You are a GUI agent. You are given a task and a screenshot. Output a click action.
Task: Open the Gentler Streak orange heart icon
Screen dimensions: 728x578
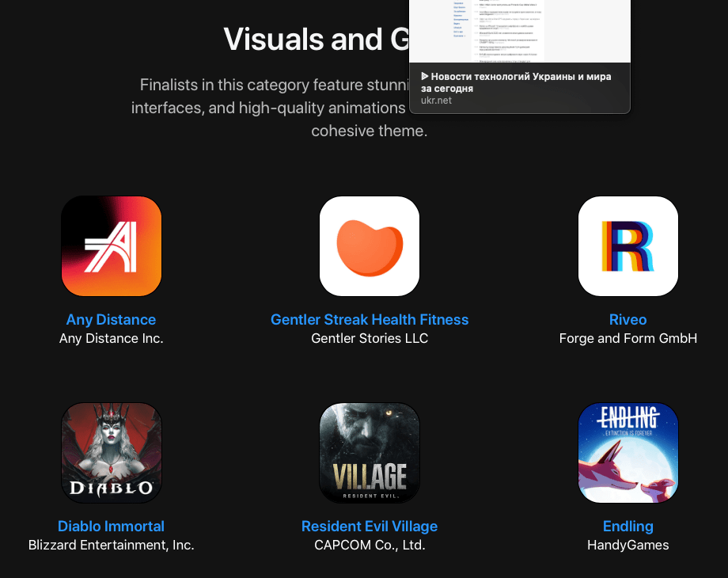pyautogui.click(x=370, y=246)
